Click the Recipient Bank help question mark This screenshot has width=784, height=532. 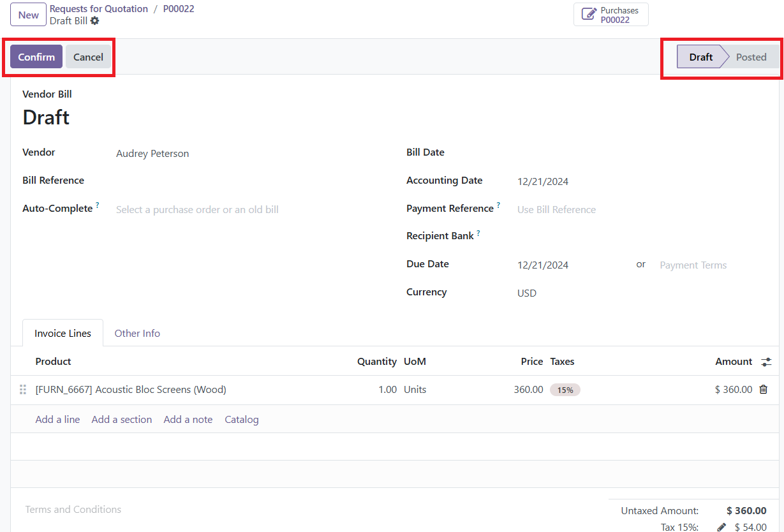click(x=478, y=233)
